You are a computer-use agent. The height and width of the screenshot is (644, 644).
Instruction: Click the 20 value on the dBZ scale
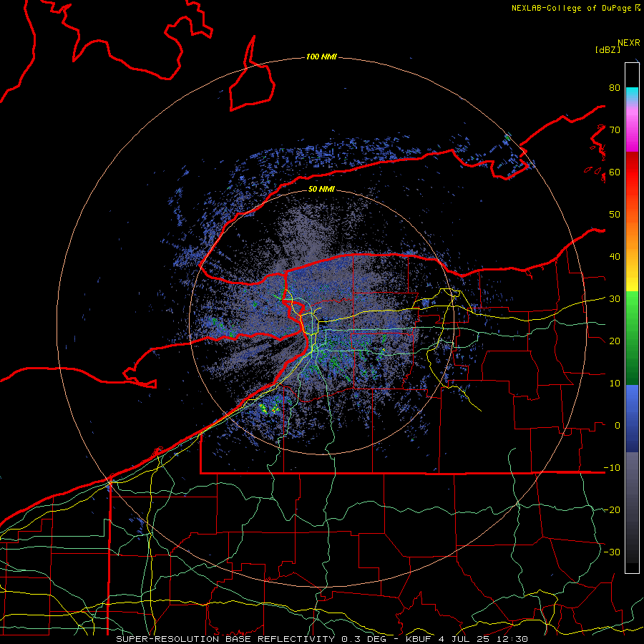click(x=615, y=341)
